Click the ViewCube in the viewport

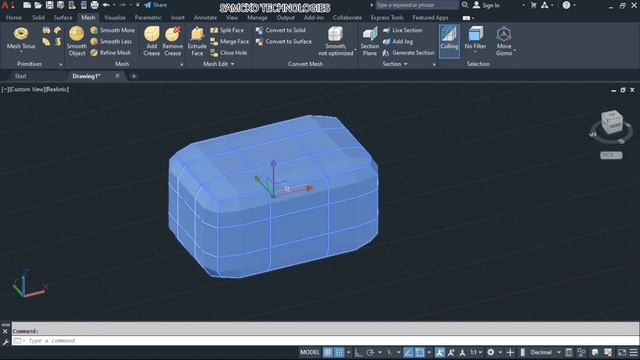(612, 122)
